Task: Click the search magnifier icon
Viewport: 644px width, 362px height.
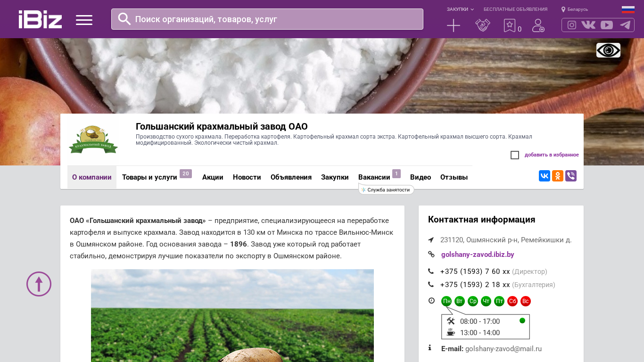Action: [124, 19]
